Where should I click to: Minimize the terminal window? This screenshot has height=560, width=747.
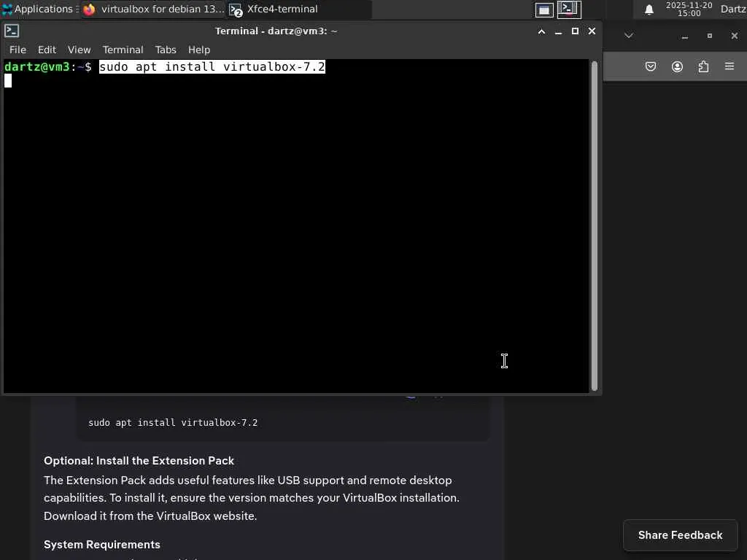coord(558,31)
